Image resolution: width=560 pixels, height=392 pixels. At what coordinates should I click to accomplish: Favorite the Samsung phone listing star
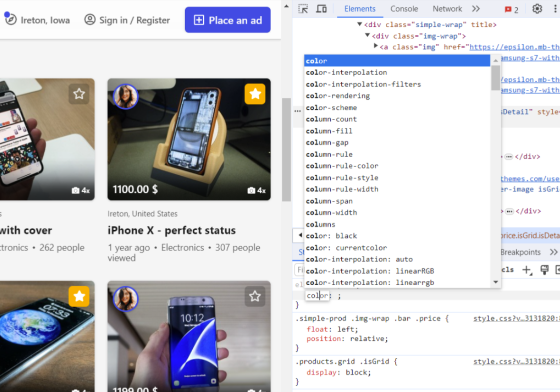[x=255, y=296]
